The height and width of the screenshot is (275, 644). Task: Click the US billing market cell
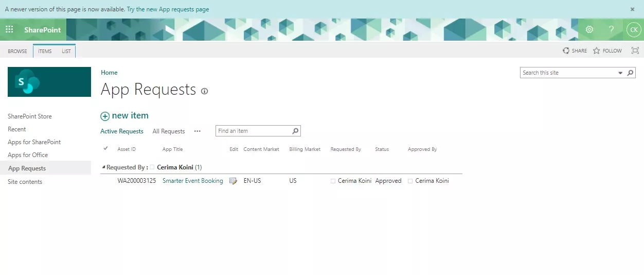click(x=293, y=181)
